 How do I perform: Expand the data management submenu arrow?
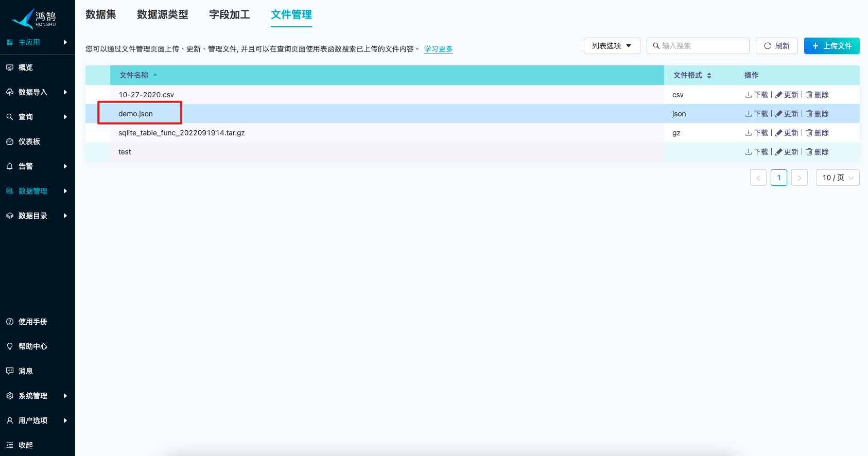pyautogui.click(x=65, y=191)
